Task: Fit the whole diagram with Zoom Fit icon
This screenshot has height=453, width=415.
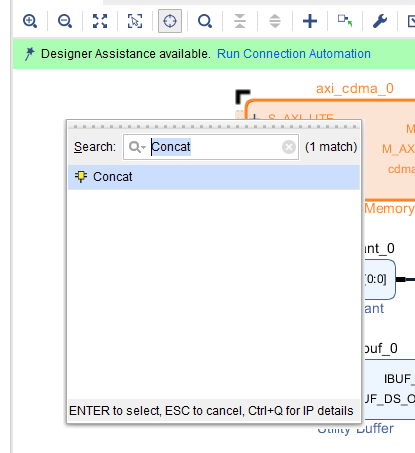Action: (x=100, y=21)
